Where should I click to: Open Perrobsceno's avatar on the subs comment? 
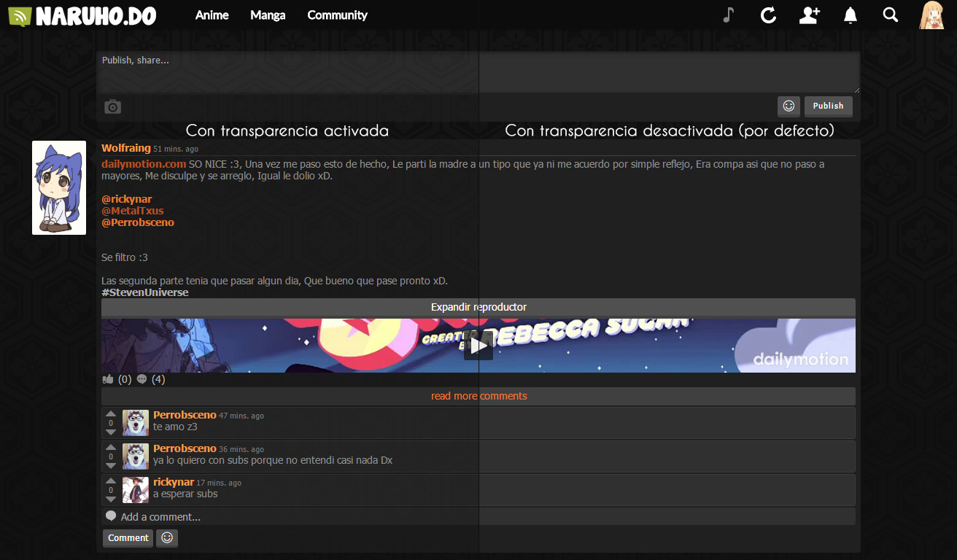click(136, 456)
